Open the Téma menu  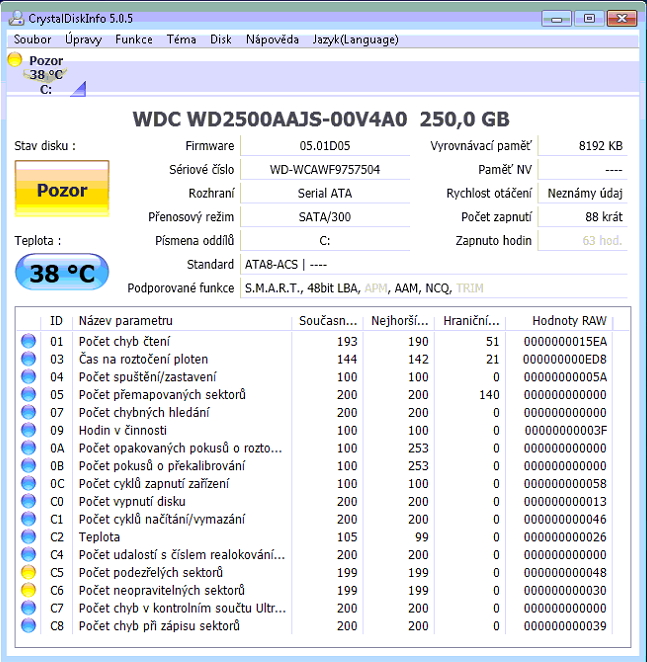[x=181, y=40]
